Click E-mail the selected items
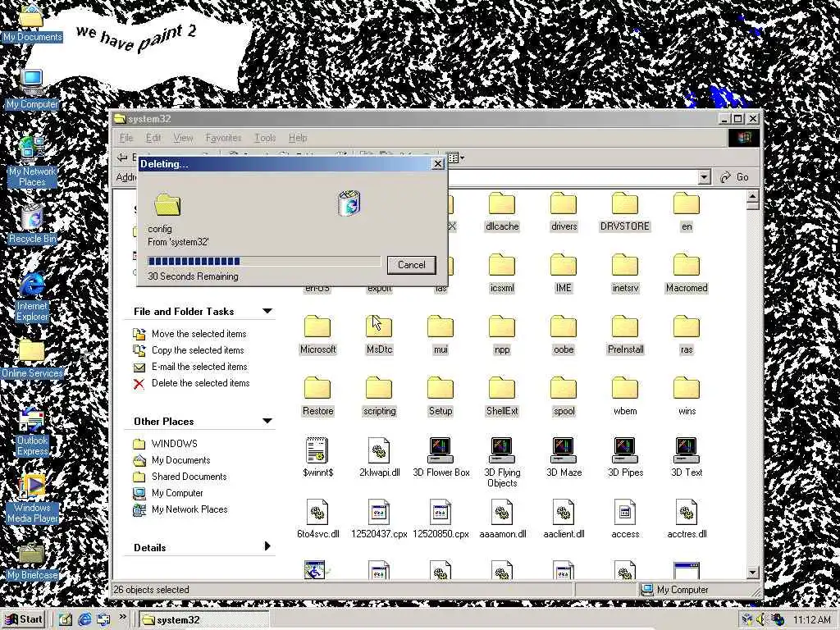 coord(199,367)
